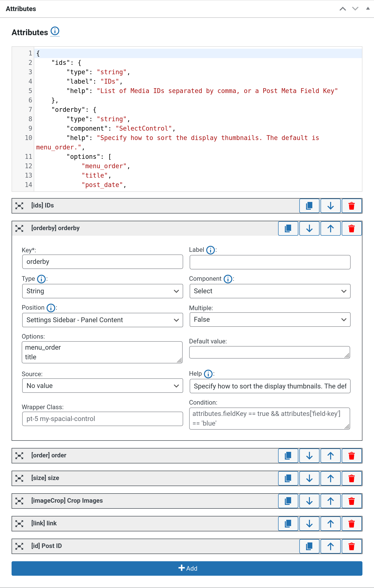Delete the [ids] IDs attribute
Screen dimensions: 374x588
pos(352,206)
